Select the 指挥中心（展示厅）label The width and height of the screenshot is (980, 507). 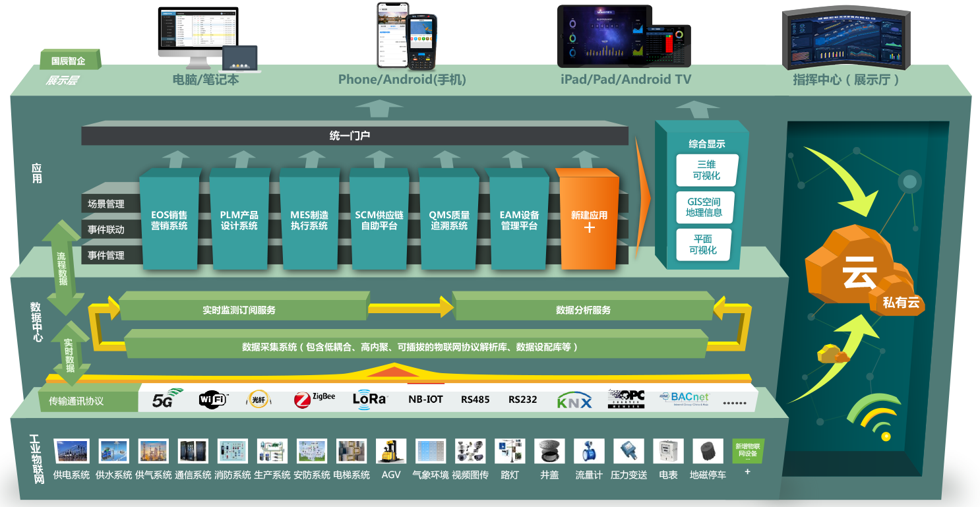point(847,80)
